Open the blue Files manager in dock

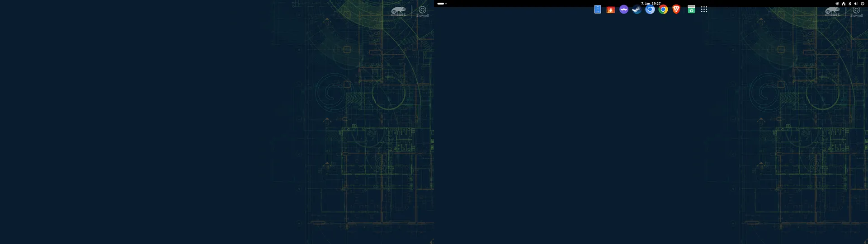(x=597, y=9)
